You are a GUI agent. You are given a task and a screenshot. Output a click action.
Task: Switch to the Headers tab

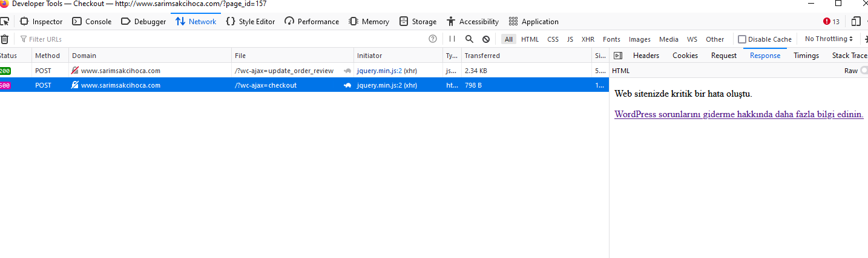tap(646, 56)
